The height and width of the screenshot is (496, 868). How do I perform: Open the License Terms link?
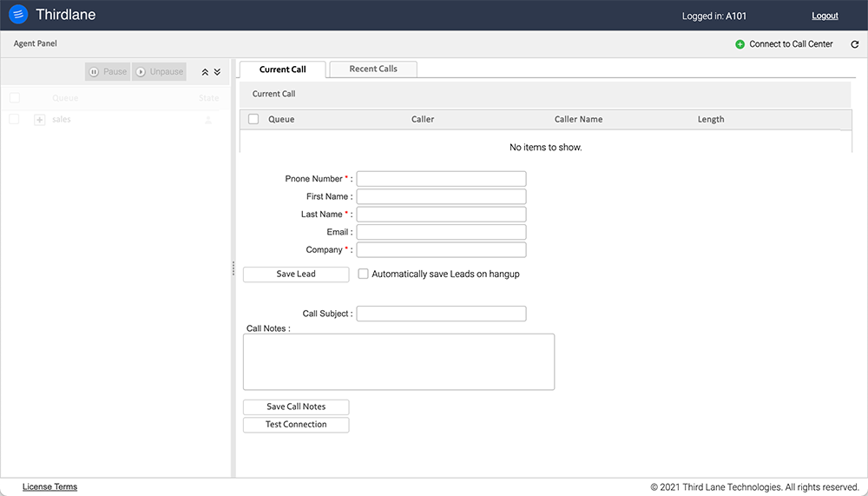pos(49,487)
